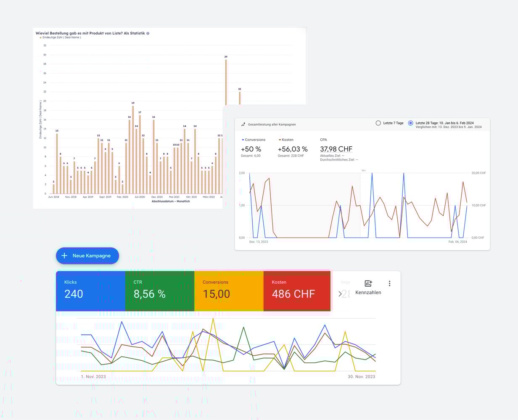Screen dimensions: 518x420
Task: Click the Gesamtleistung aller Kampagnen heading
Action: pyautogui.click(x=272, y=124)
